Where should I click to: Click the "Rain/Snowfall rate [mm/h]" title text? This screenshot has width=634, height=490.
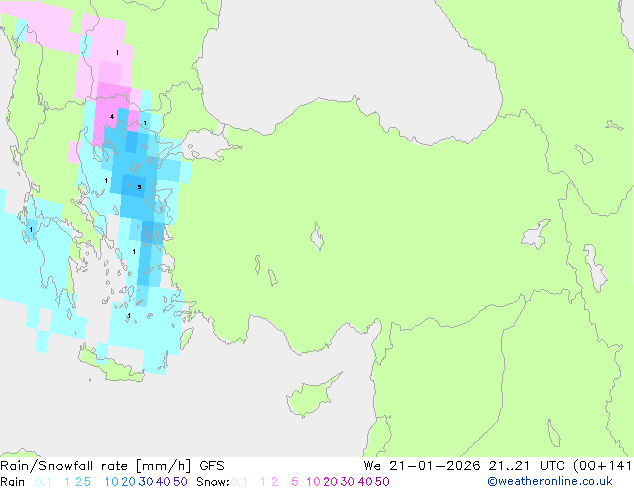point(95,466)
